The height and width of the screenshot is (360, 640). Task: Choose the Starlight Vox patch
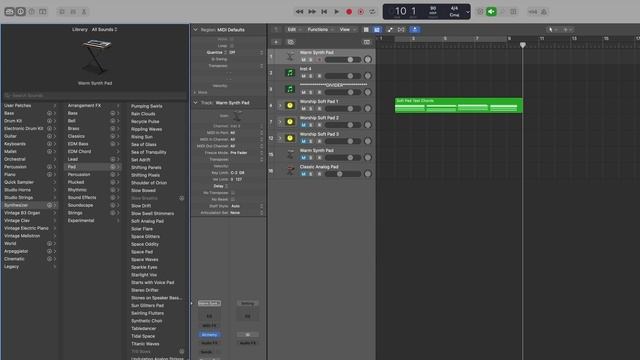pyautogui.click(x=144, y=275)
